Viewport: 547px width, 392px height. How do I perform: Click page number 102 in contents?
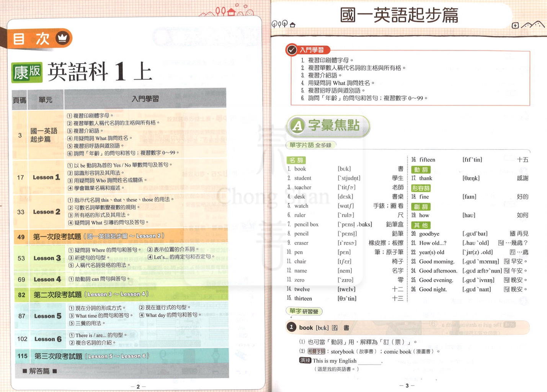pyautogui.click(x=23, y=339)
